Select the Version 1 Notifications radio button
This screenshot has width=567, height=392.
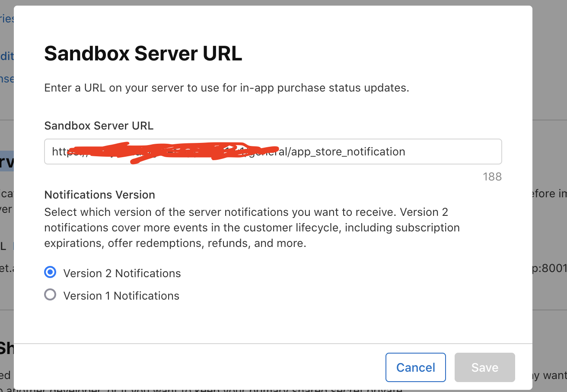coord(50,295)
